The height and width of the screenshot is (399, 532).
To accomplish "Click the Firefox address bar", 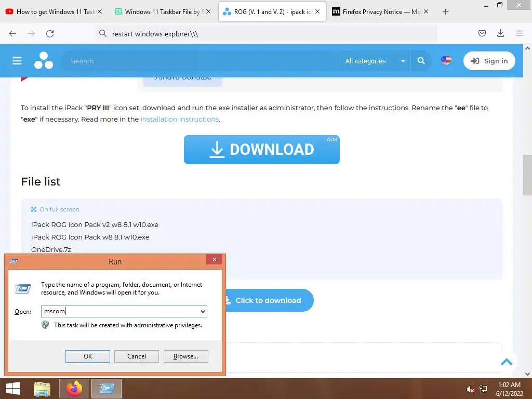I will [x=267, y=34].
